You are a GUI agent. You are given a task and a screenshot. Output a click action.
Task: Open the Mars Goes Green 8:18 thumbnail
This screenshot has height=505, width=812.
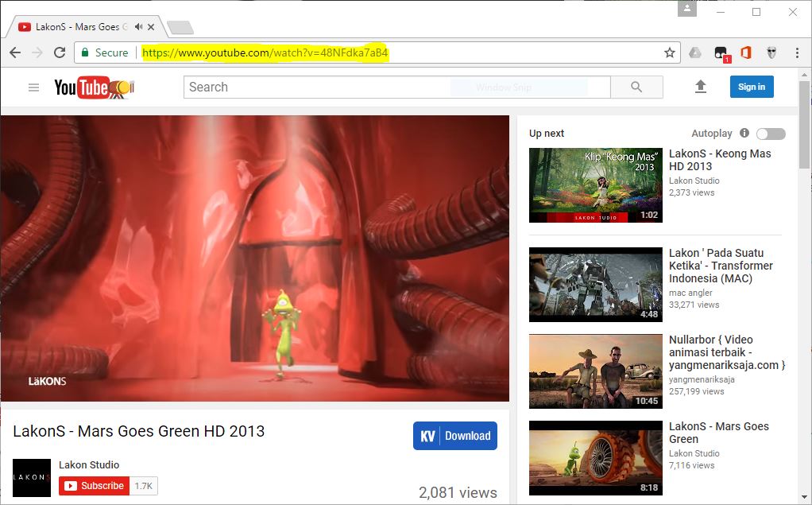click(596, 458)
